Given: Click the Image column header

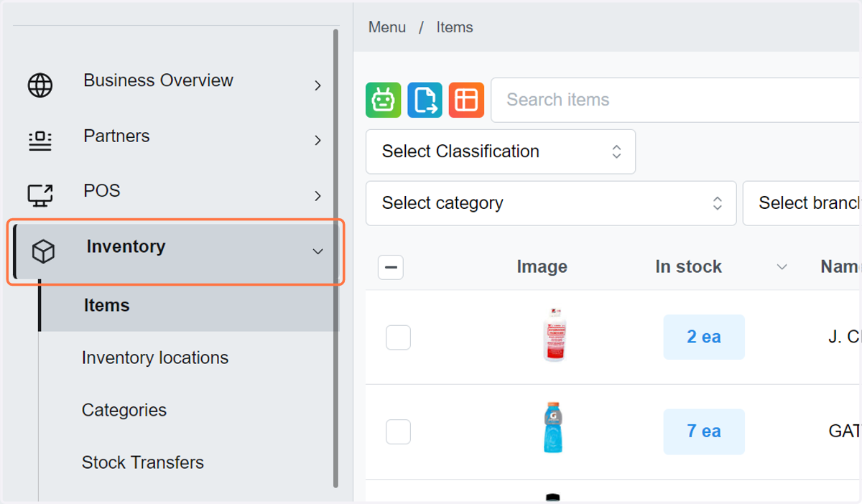Looking at the screenshot, I should click(542, 267).
